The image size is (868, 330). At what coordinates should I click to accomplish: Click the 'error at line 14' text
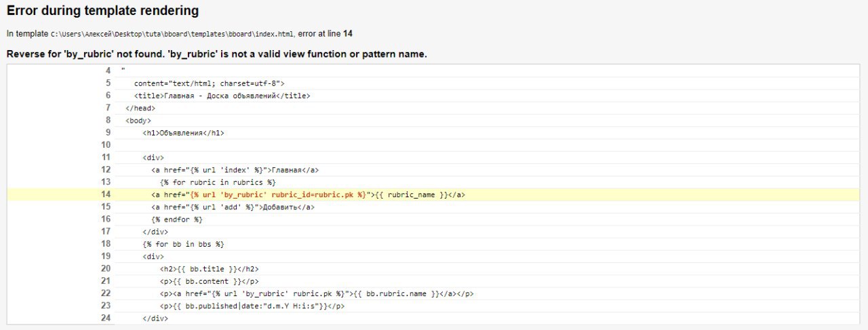click(x=325, y=33)
